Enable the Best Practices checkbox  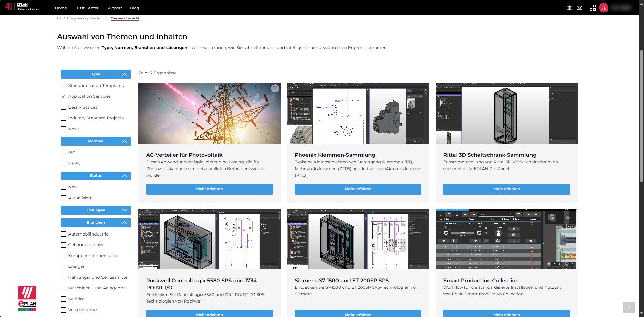pyautogui.click(x=63, y=107)
